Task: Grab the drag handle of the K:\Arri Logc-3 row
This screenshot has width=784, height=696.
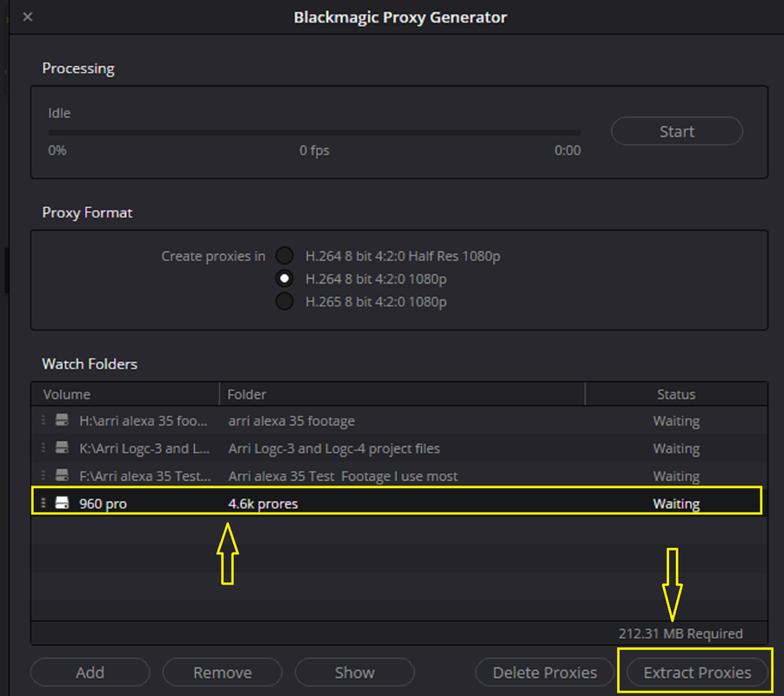Action: click(44, 447)
